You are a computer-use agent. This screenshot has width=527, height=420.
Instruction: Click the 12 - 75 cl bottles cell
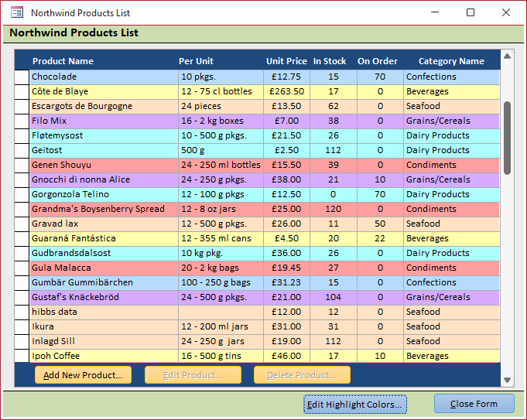[x=221, y=92]
